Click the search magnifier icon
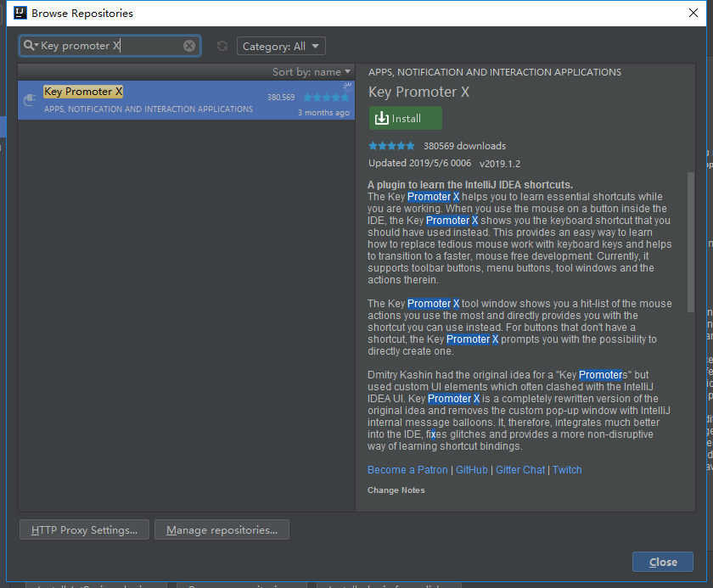The width and height of the screenshot is (713, 588). tap(29, 46)
